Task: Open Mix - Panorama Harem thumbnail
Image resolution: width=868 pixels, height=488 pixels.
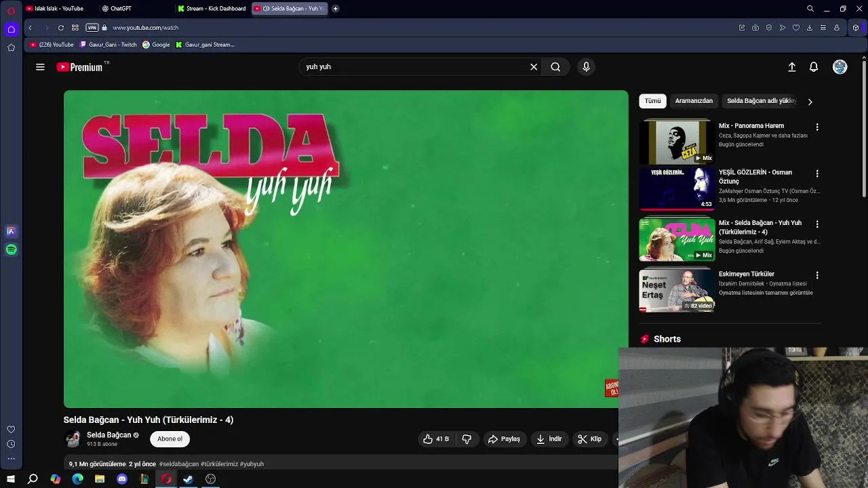Action: tap(677, 142)
